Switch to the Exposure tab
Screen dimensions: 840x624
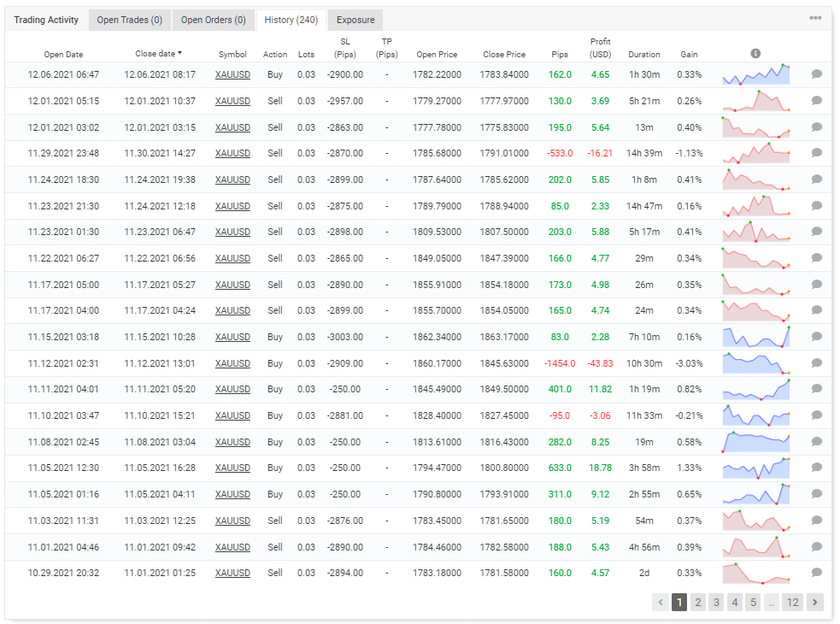coord(355,19)
